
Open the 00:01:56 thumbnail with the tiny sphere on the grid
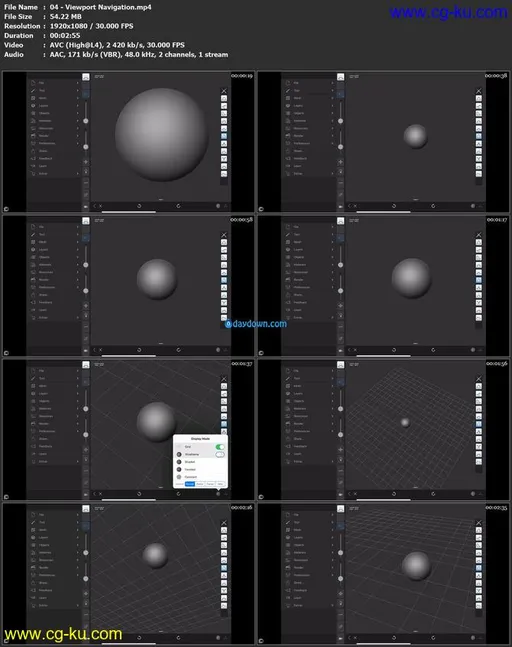coord(383,430)
